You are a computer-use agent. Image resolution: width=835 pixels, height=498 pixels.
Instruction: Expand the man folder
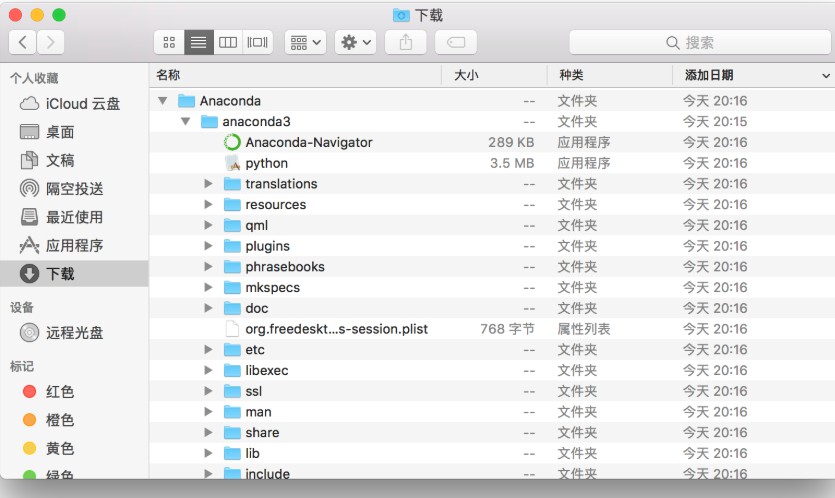tap(208, 412)
